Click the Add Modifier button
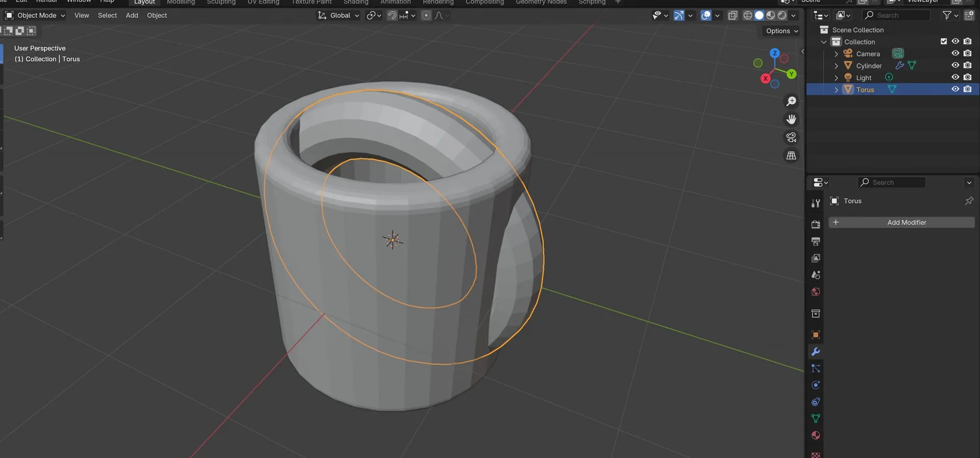The height and width of the screenshot is (458, 980). [x=901, y=222]
